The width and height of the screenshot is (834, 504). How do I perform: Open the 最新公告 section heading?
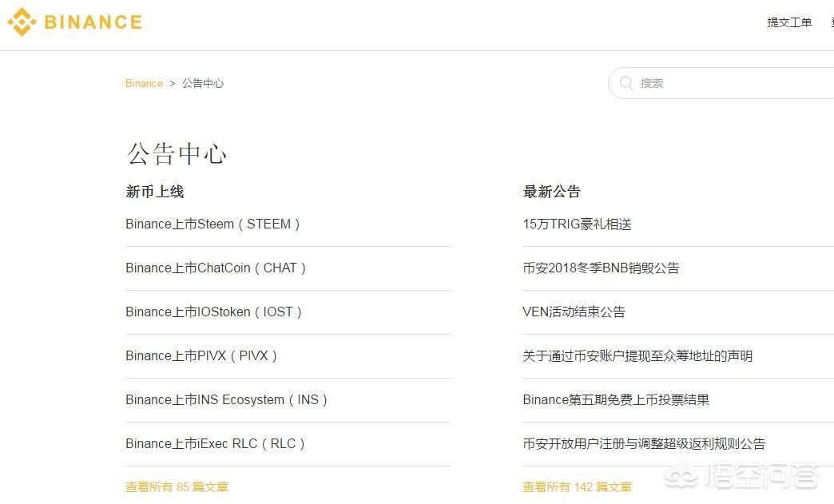[552, 192]
